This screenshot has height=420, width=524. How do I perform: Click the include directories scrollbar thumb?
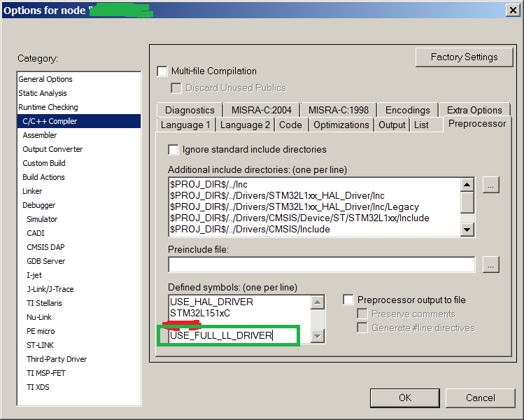(467, 202)
